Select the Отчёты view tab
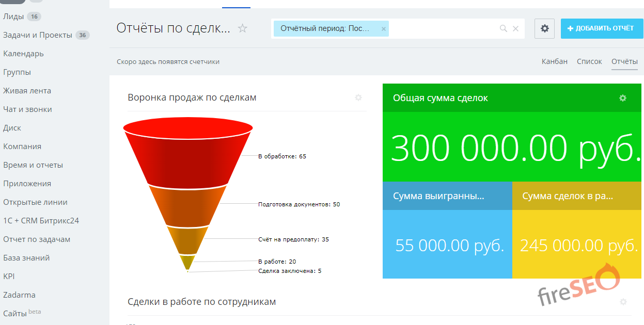The width and height of the screenshot is (644, 325). pyautogui.click(x=624, y=61)
